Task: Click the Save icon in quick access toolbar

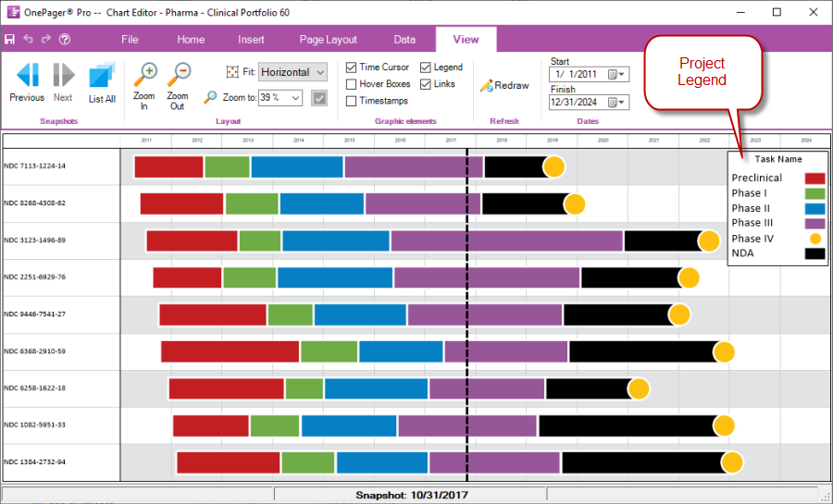Action: pyautogui.click(x=9, y=39)
